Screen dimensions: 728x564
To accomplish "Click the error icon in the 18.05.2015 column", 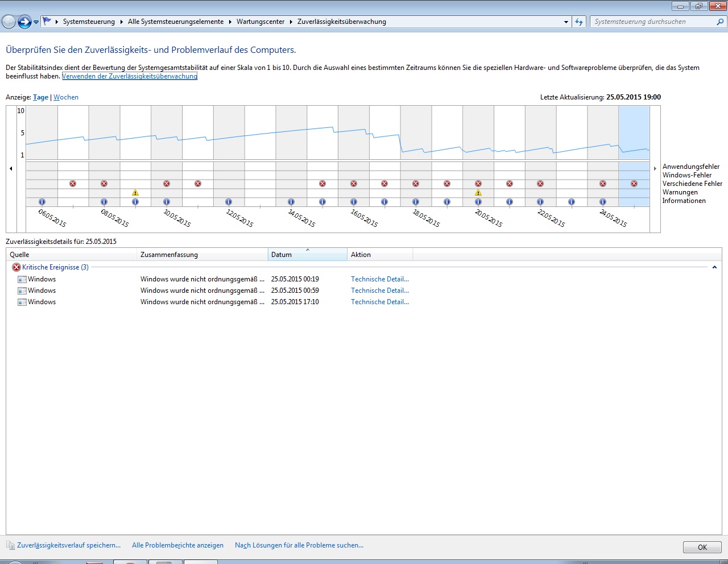I will tap(416, 184).
